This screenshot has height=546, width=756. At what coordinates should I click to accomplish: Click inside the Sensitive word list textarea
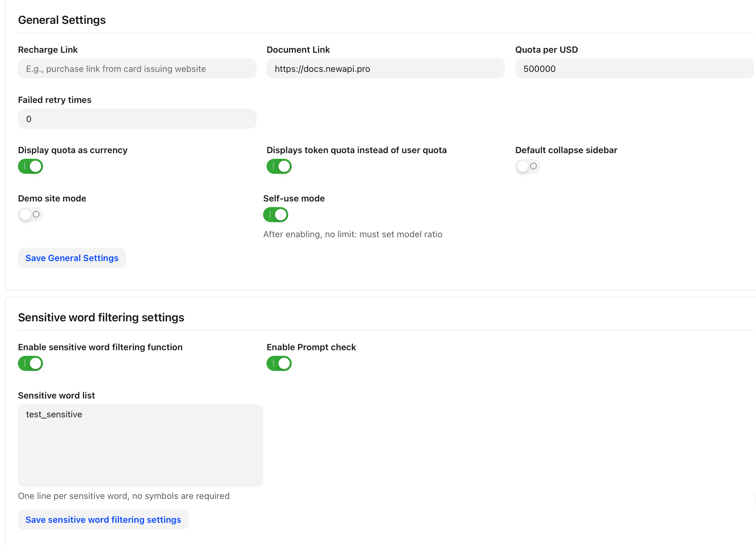click(x=140, y=446)
